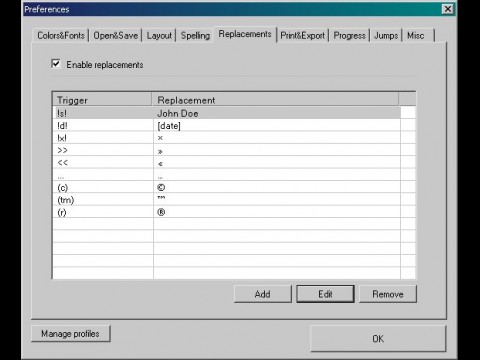Click the copyright symbol replacement cell
The width and height of the screenshot is (480, 360).
coord(277,187)
